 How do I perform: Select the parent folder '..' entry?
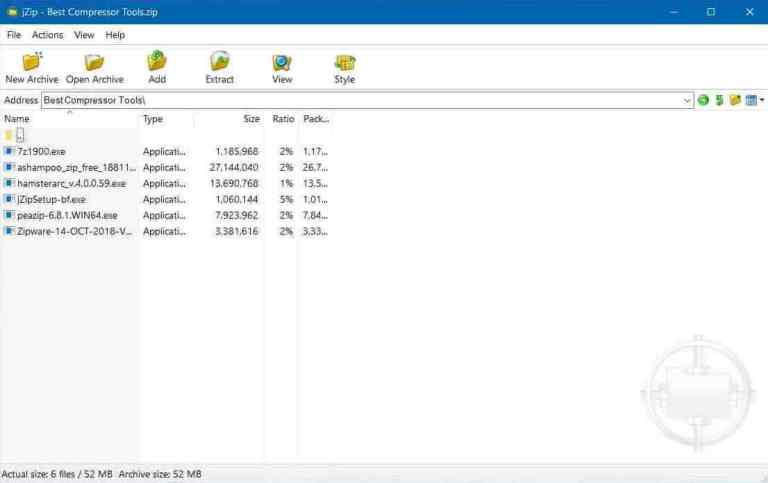[20, 135]
